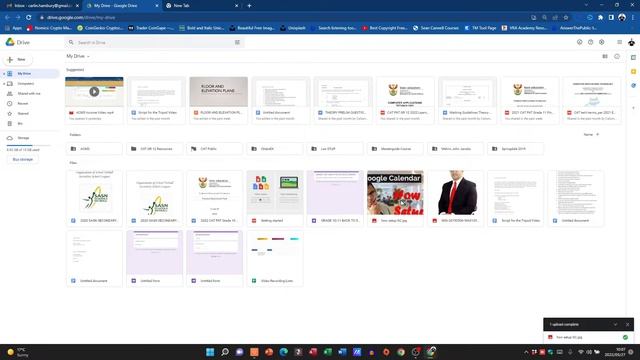The width and height of the screenshot is (640, 360).
Task: Open PowerPoint from taskbar
Action: coord(269,352)
